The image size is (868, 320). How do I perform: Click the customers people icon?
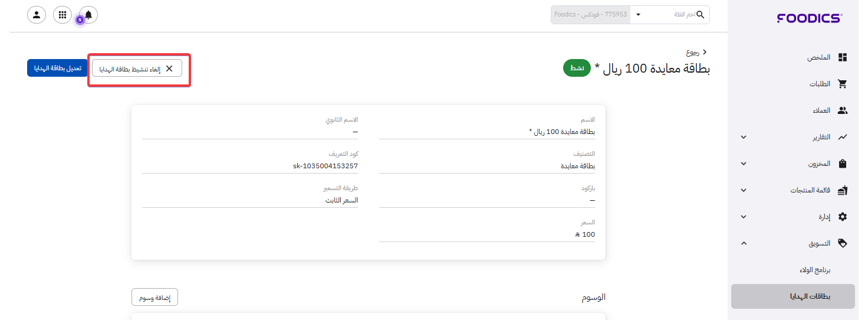tap(843, 110)
